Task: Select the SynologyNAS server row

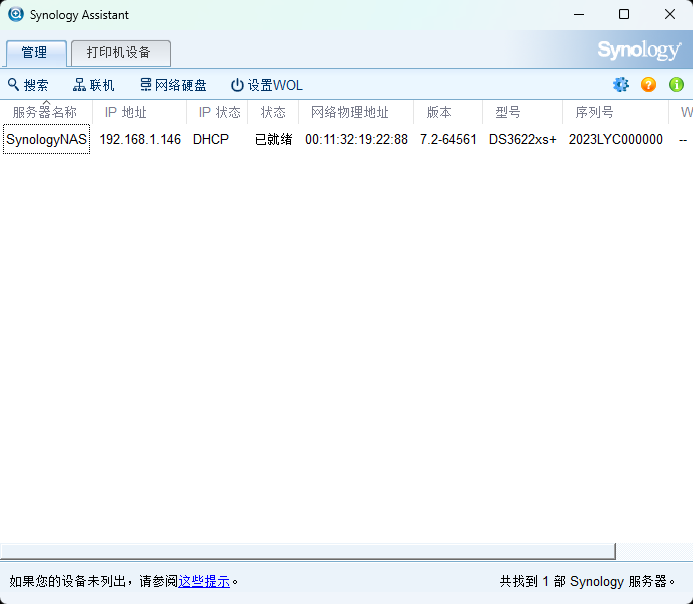Action: [x=46, y=139]
